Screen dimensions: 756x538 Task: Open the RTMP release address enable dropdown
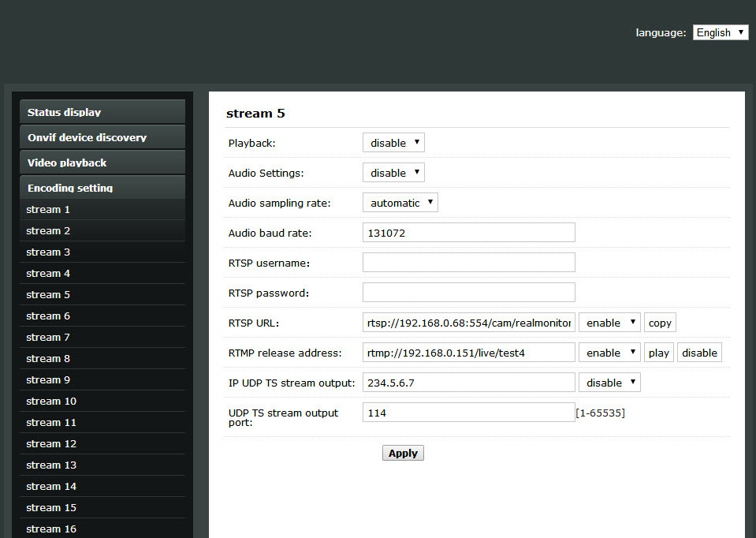[609, 353]
